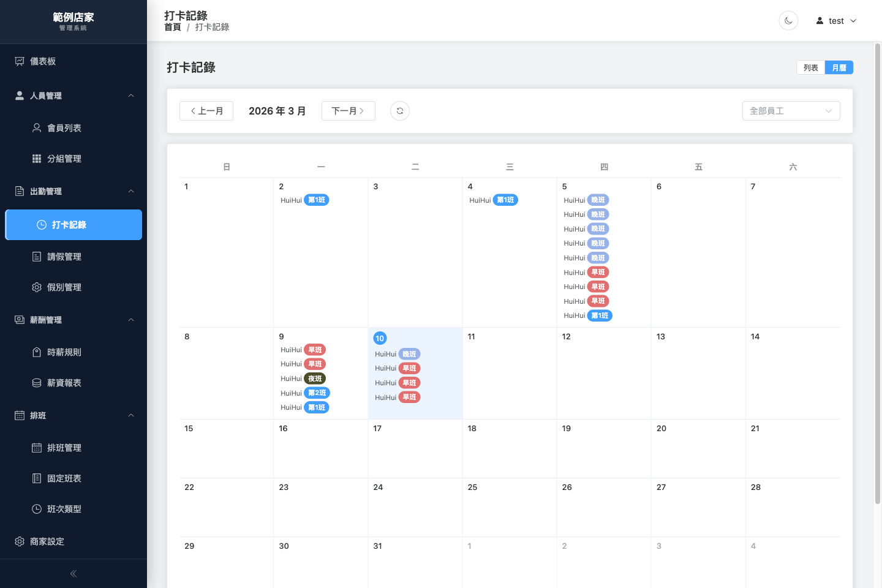Toggle dark mode with the moon icon
Viewport: 882px width, 588px height.
point(788,21)
